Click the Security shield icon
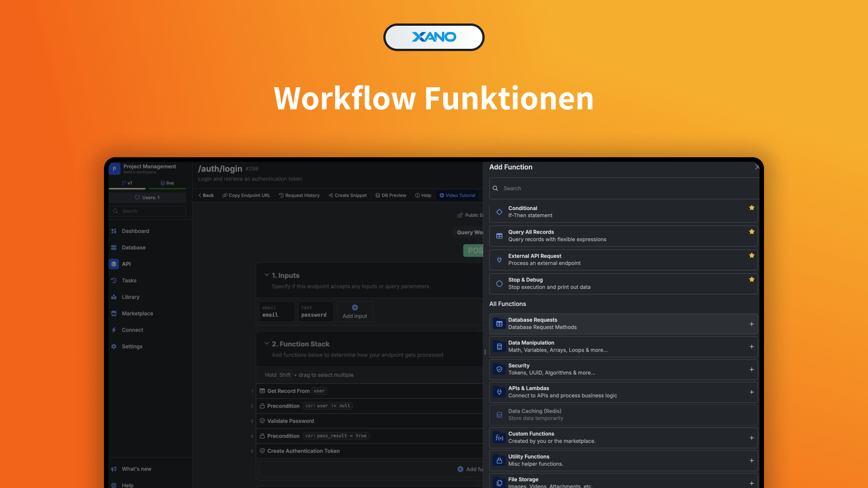The width and height of the screenshot is (868, 488). tap(499, 369)
